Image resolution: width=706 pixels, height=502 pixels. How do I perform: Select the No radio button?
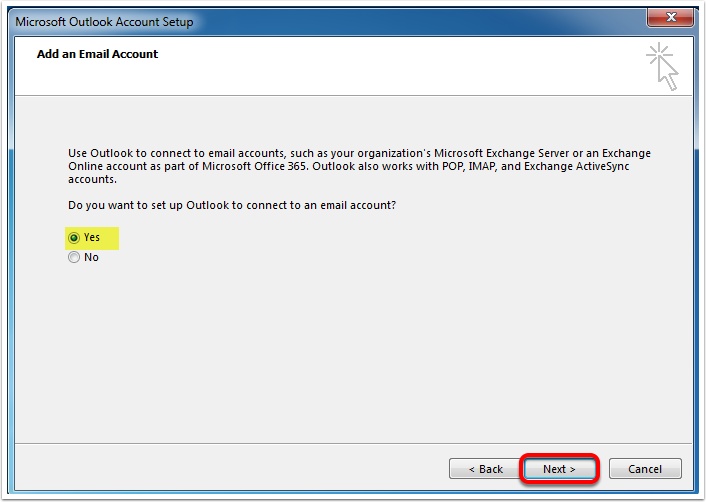(74, 257)
